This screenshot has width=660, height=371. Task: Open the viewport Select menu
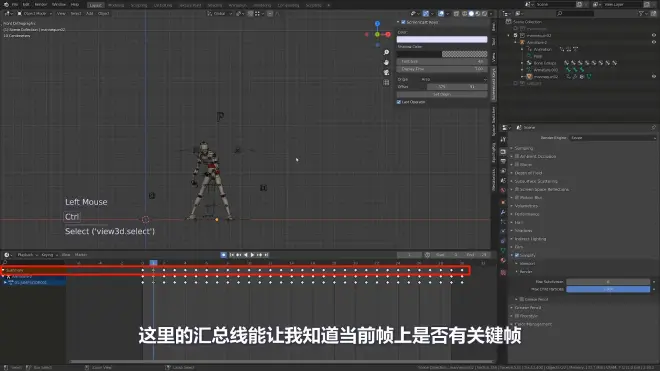tap(76, 13)
